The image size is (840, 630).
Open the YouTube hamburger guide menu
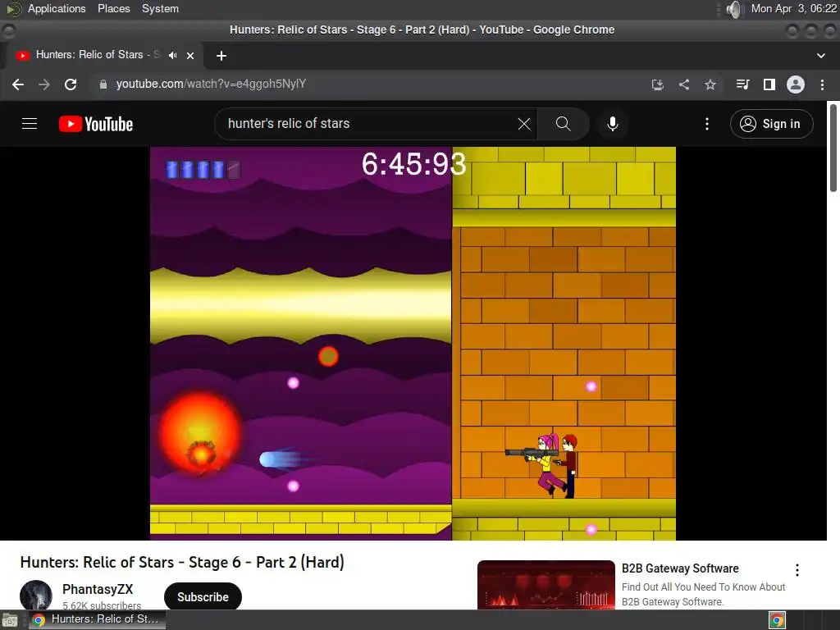[x=30, y=124]
